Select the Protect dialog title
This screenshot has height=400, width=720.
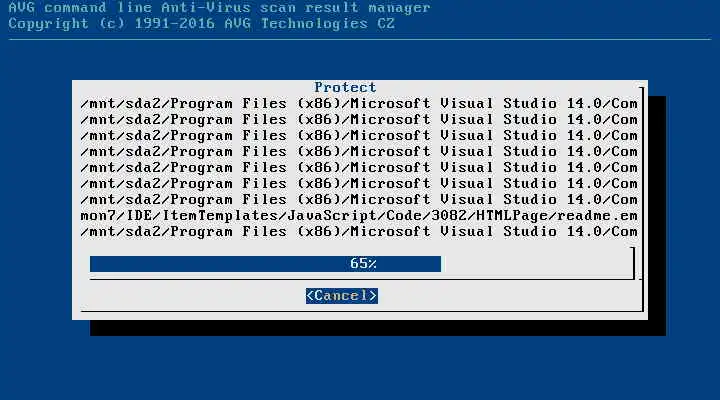coord(345,87)
